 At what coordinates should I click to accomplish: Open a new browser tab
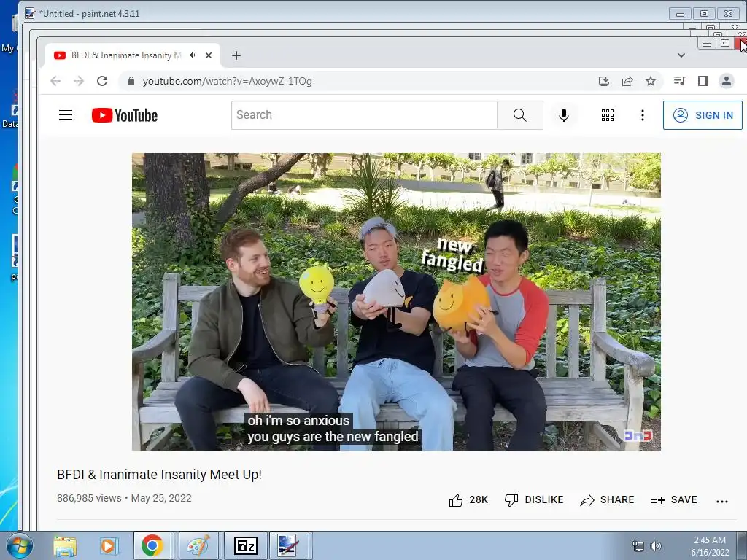tap(236, 55)
